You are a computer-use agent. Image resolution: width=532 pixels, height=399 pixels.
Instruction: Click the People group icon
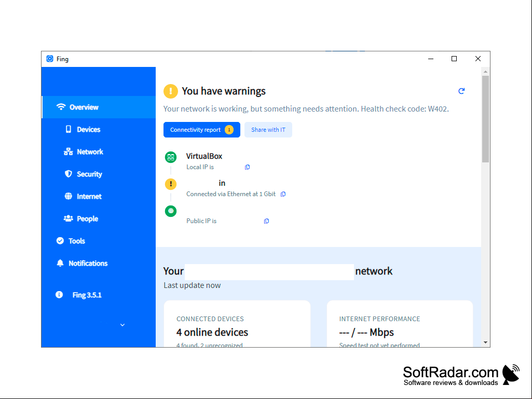[68, 218]
